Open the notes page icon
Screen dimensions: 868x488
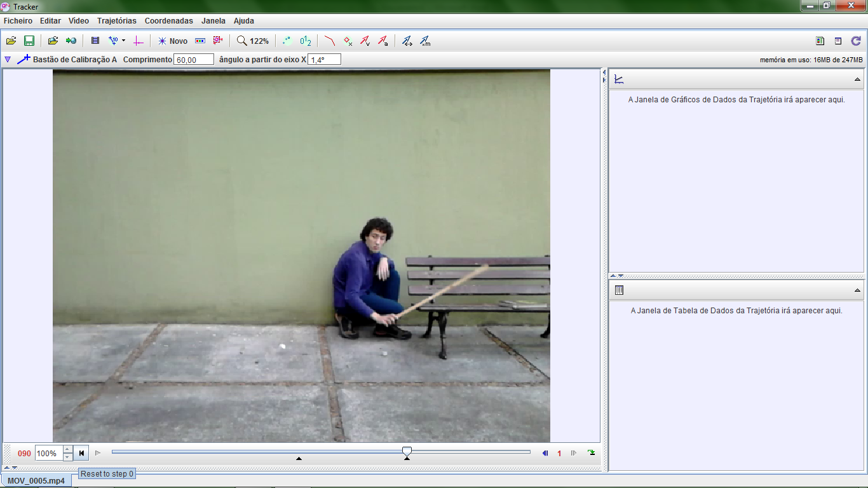point(820,41)
